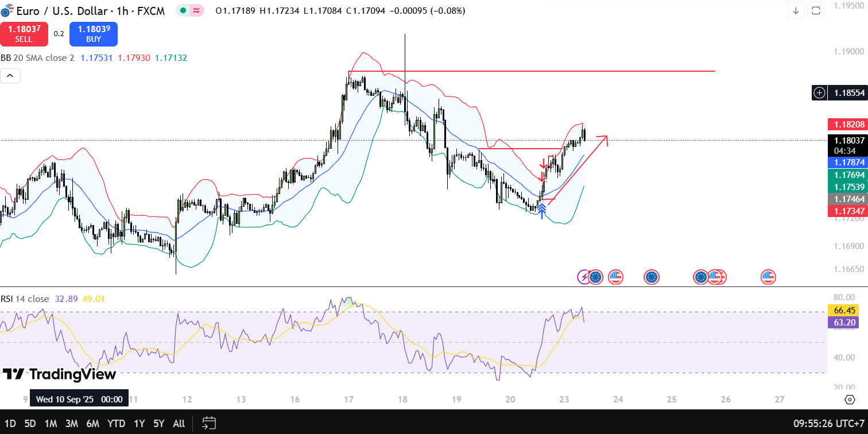Toggle the pink approximate-data indicator

point(197,10)
